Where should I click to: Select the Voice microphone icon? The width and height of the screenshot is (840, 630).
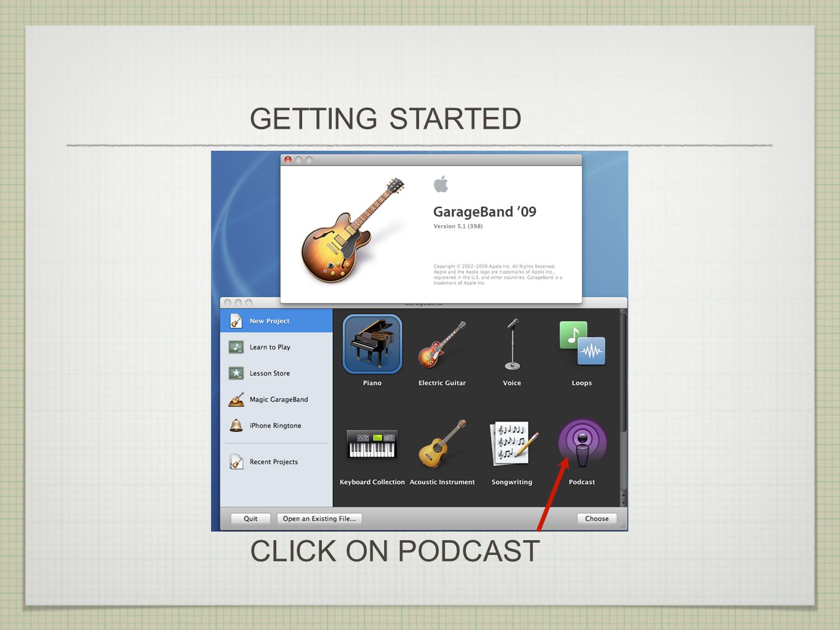[512, 344]
